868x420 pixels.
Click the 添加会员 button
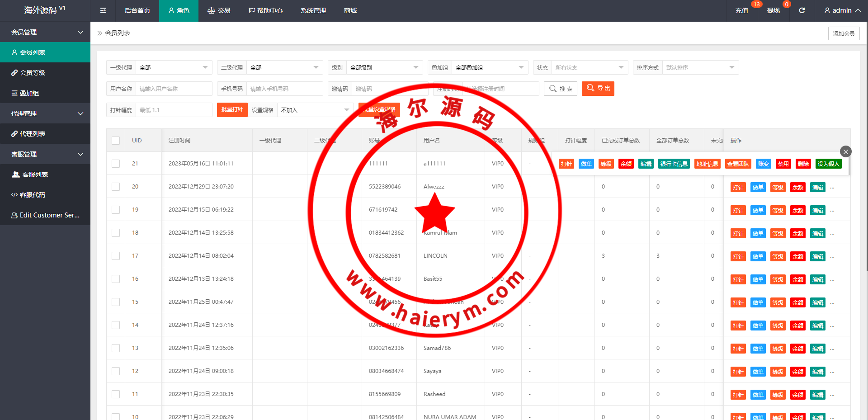point(844,33)
